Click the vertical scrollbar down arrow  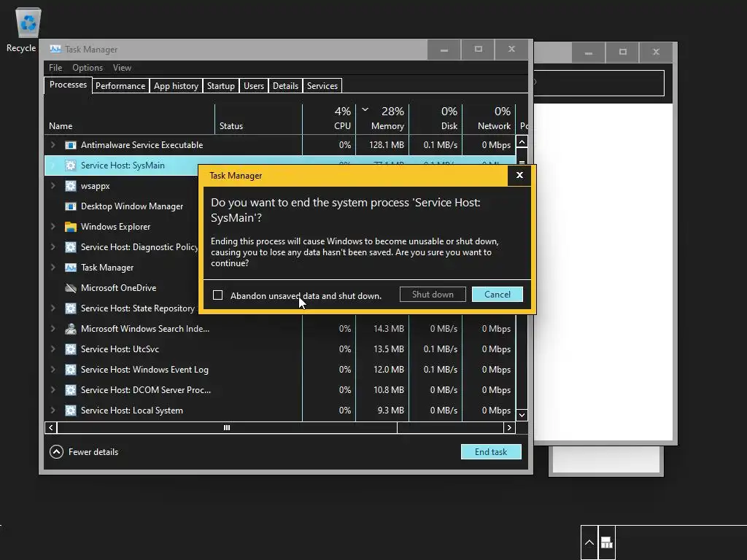click(x=522, y=415)
